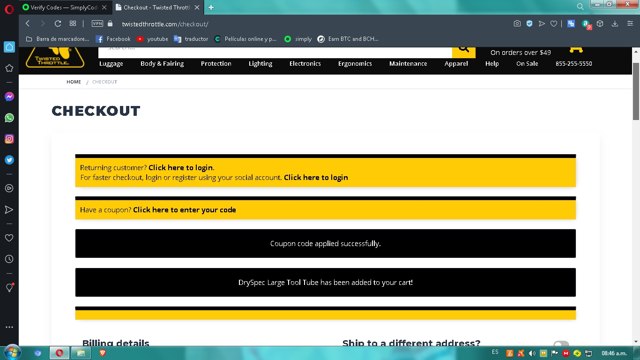Image resolution: width=640 pixels, height=360 pixels.
Task: Open Barra de marcadores folder
Action: (x=57, y=39)
